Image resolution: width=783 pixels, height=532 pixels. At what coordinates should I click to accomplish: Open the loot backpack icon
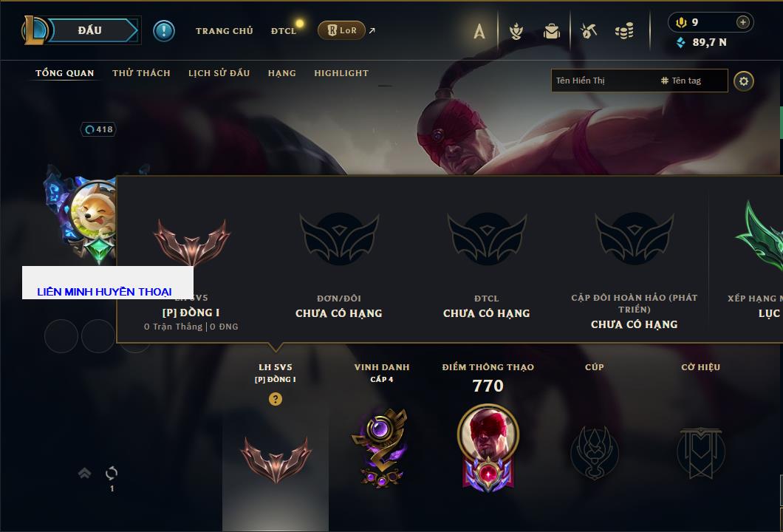552,31
